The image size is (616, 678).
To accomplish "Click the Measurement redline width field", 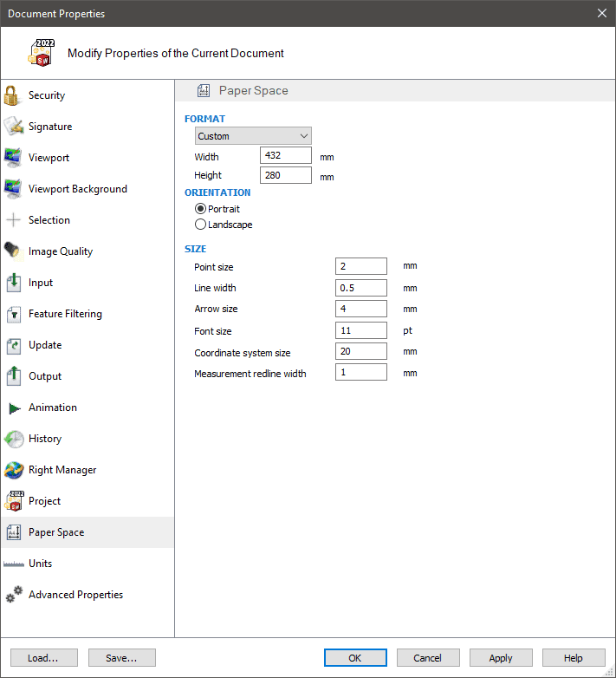I will point(361,372).
